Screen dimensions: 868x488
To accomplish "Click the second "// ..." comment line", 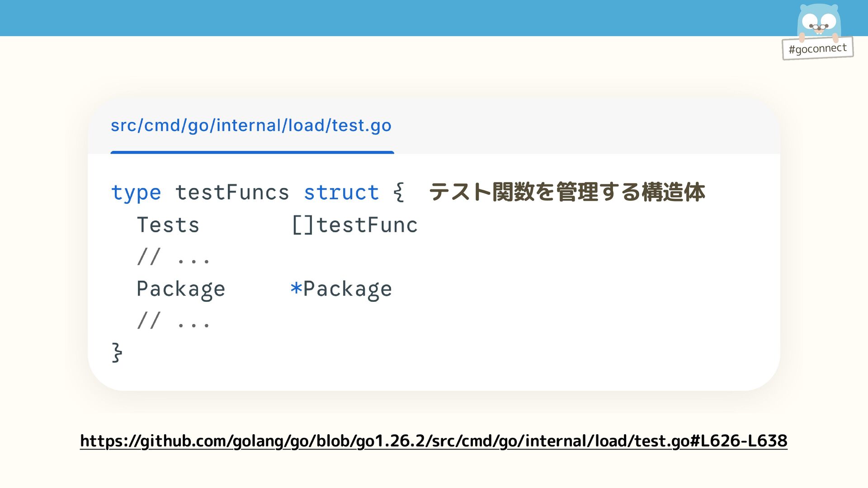I will pyautogui.click(x=174, y=321).
